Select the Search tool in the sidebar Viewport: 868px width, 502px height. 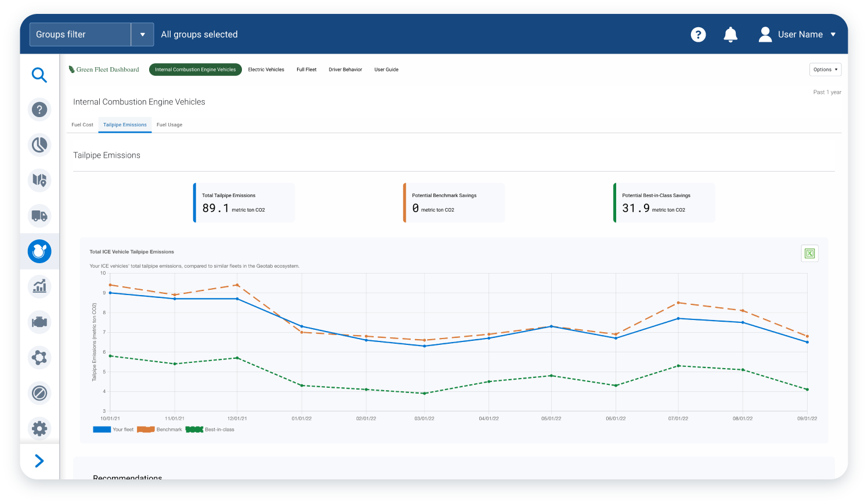pyautogui.click(x=39, y=75)
